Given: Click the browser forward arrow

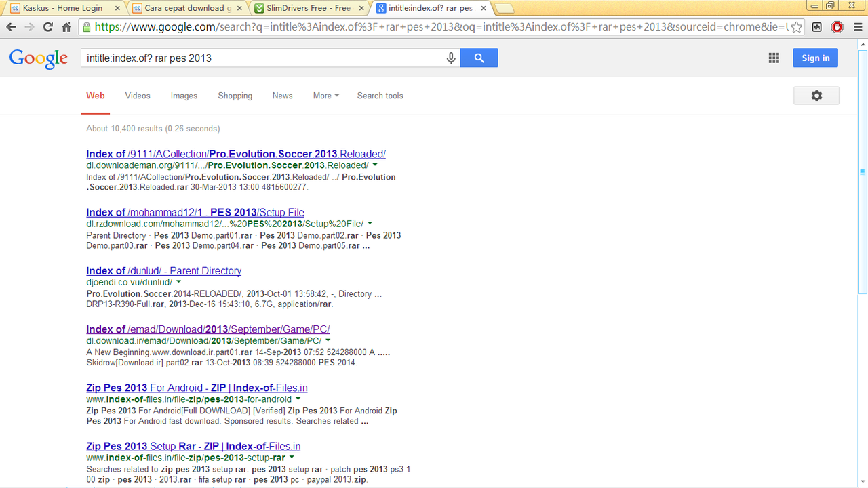Looking at the screenshot, I should [29, 27].
